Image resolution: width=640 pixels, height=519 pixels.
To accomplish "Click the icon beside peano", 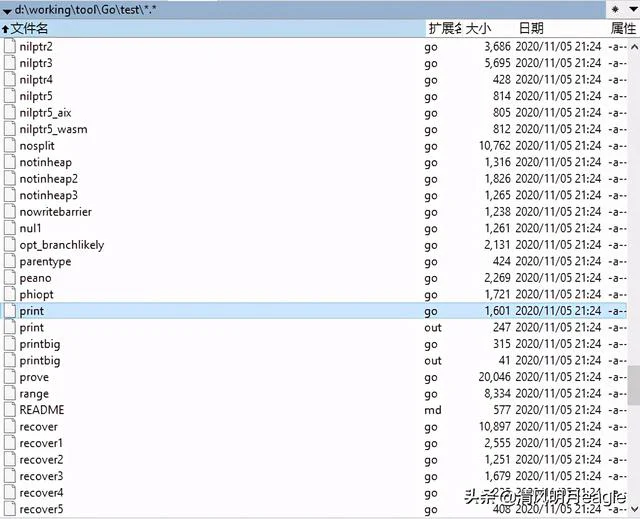I will pyautogui.click(x=10, y=277).
